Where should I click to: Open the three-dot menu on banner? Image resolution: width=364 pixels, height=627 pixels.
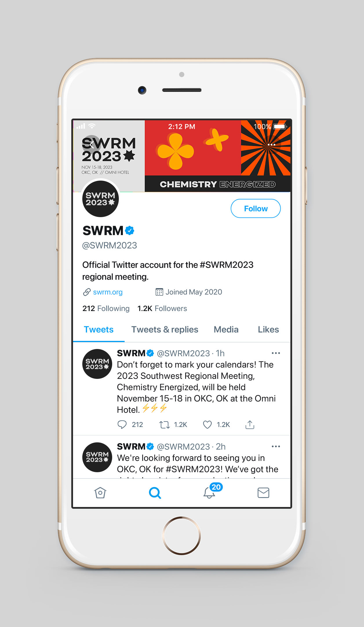(x=272, y=144)
